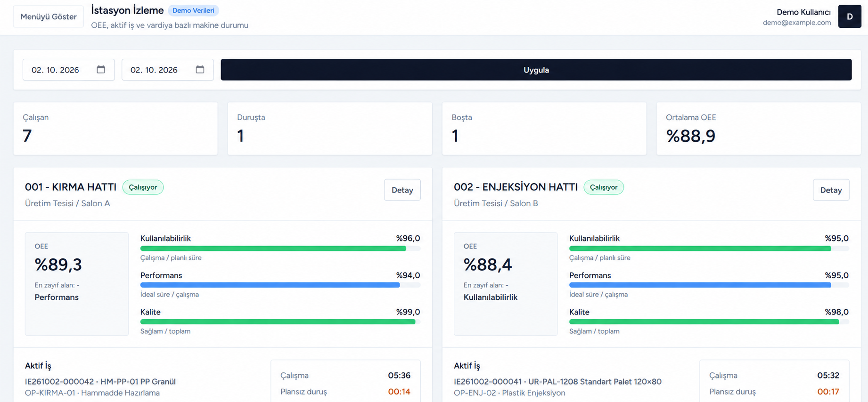Select the Ortalama OEE summary card
Screen dimensions: 868x402
click(759, 129)
